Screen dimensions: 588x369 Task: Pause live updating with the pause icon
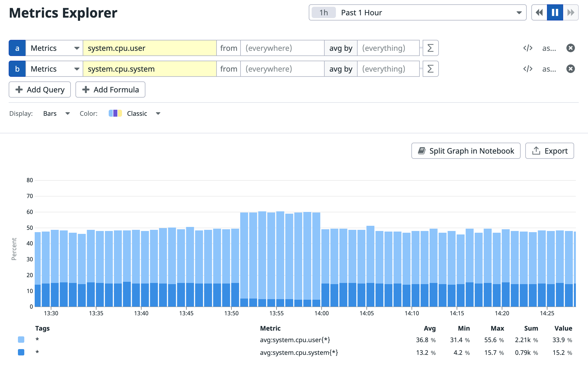pos(555,12)
